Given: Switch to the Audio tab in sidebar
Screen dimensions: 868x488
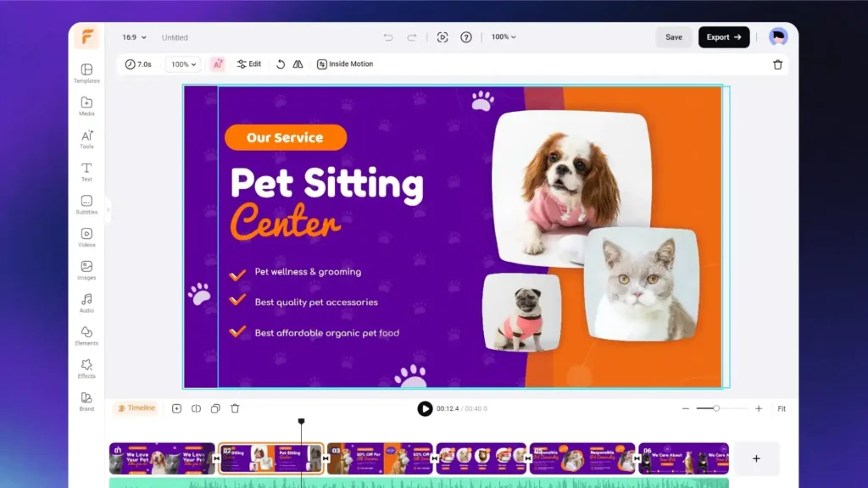Looking at the screenshot, I should pos(86,302).
